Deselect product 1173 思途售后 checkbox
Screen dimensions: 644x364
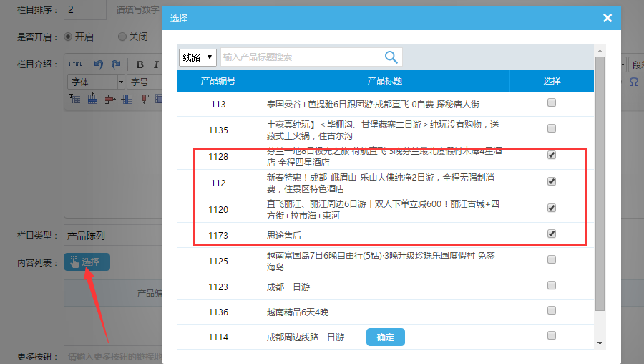tap(551, 234)
